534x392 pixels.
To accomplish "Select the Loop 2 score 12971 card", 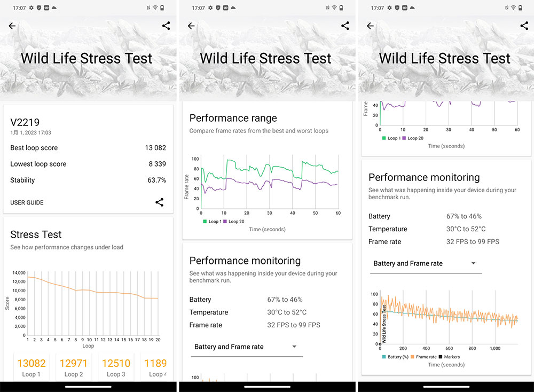I will coord(74,368).
